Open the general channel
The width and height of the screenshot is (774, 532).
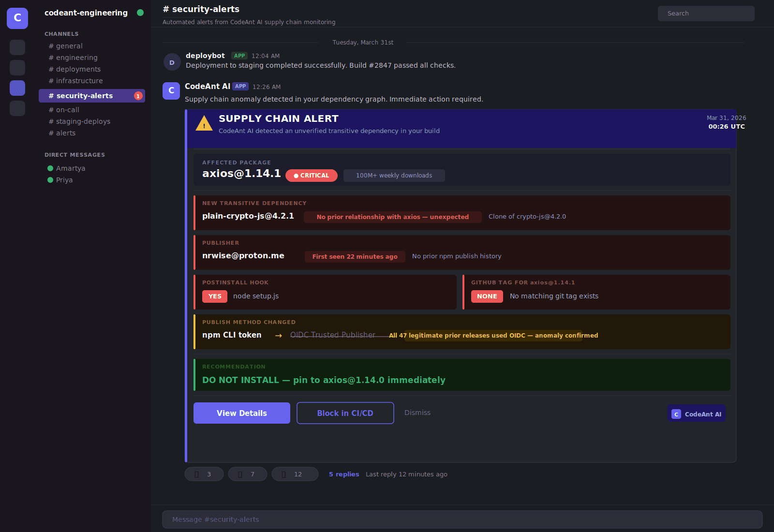pos(66,46)
